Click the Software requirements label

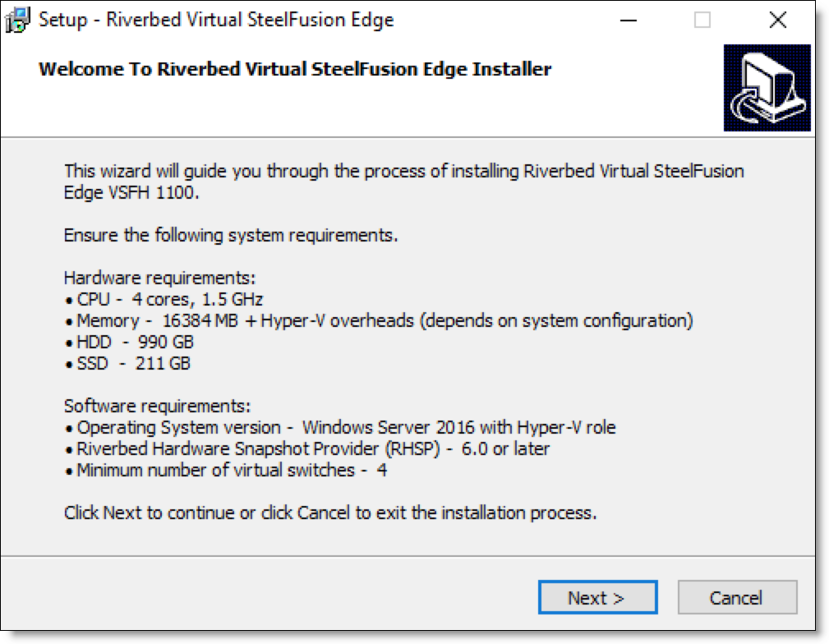157,406
